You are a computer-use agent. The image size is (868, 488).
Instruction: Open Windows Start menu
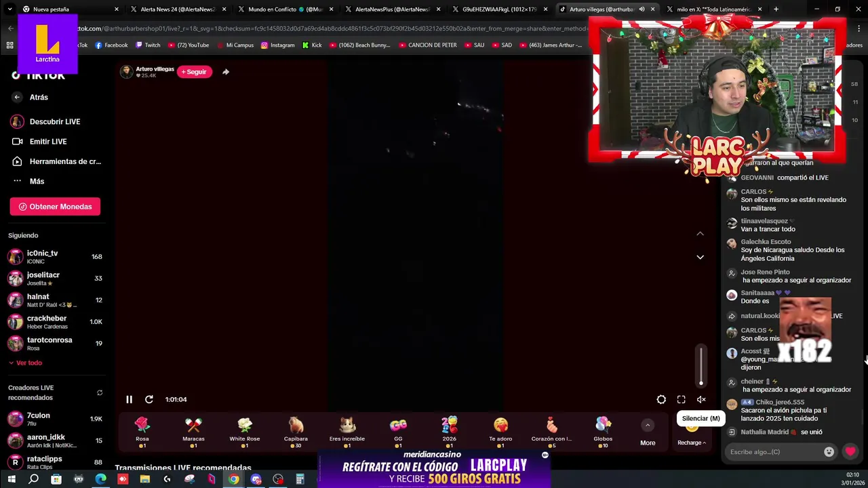[11, 479]
